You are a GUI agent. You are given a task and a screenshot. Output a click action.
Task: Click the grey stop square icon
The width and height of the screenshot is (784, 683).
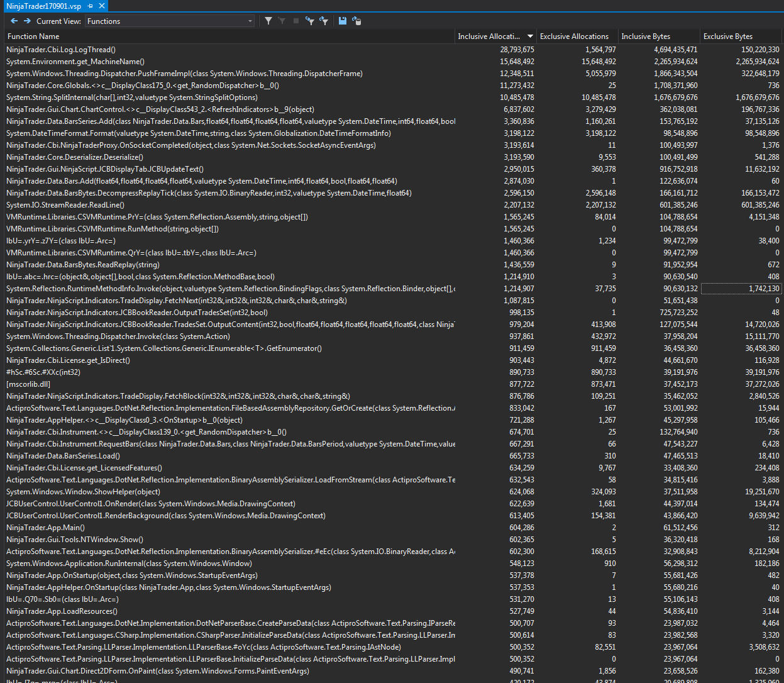296,21
